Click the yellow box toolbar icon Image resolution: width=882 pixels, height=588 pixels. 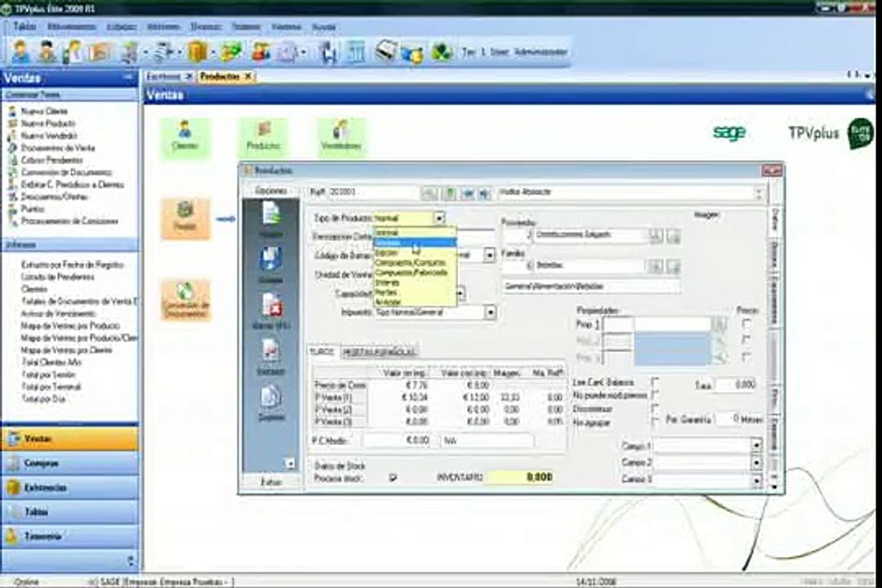point(197,51)
